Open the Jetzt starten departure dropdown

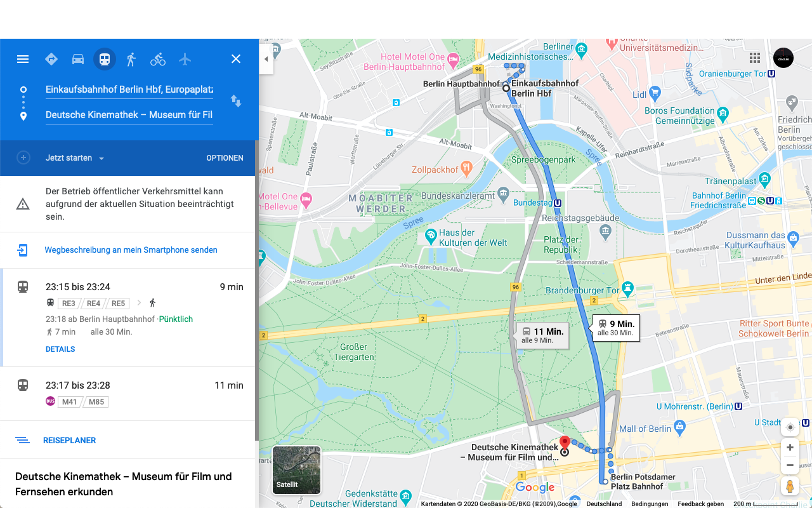[x=75, y=158]
